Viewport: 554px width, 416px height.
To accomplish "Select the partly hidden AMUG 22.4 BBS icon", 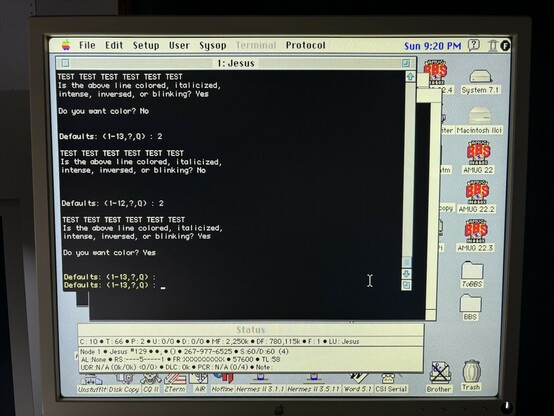I will click(x=436, y=72).
